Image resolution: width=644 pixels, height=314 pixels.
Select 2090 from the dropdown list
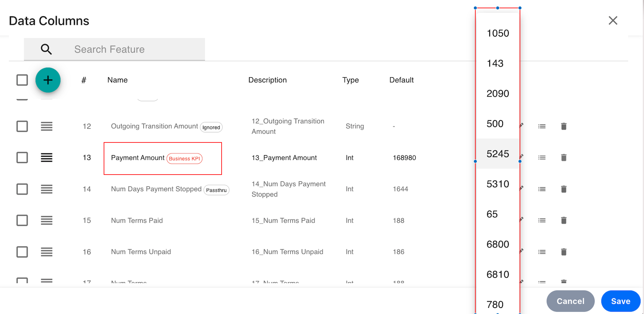coord(498,93)
